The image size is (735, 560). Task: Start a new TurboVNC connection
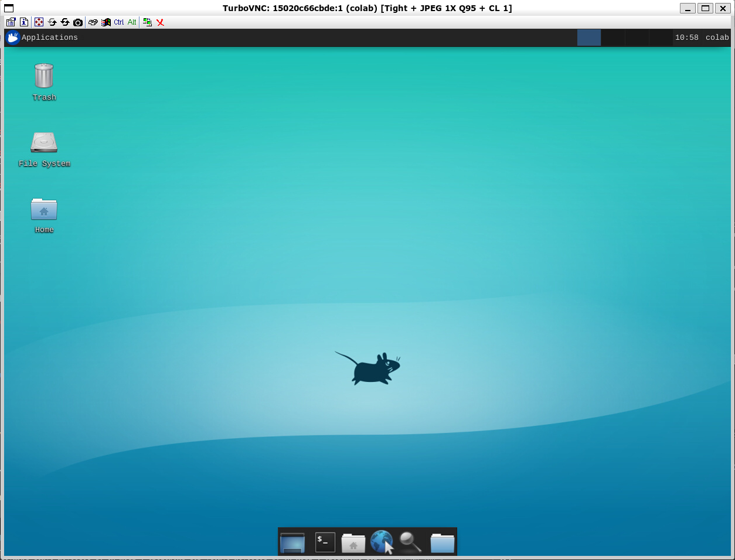[147, 22]
